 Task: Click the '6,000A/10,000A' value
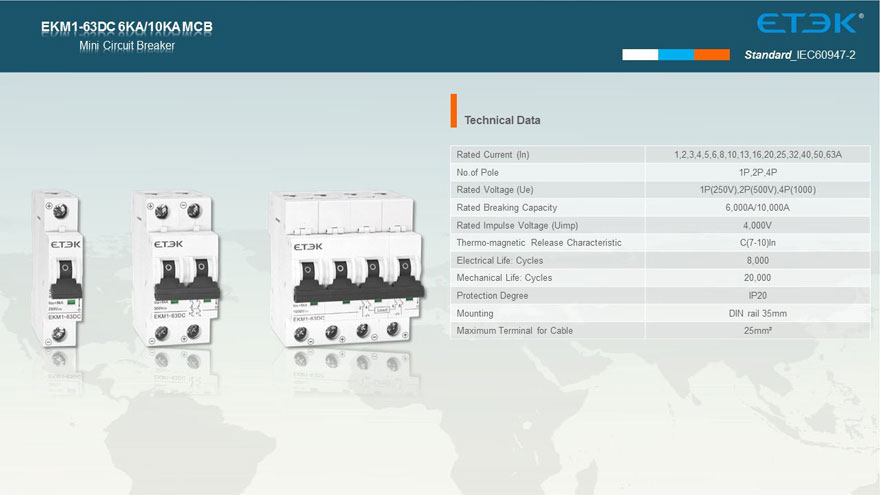coord(758,208)
